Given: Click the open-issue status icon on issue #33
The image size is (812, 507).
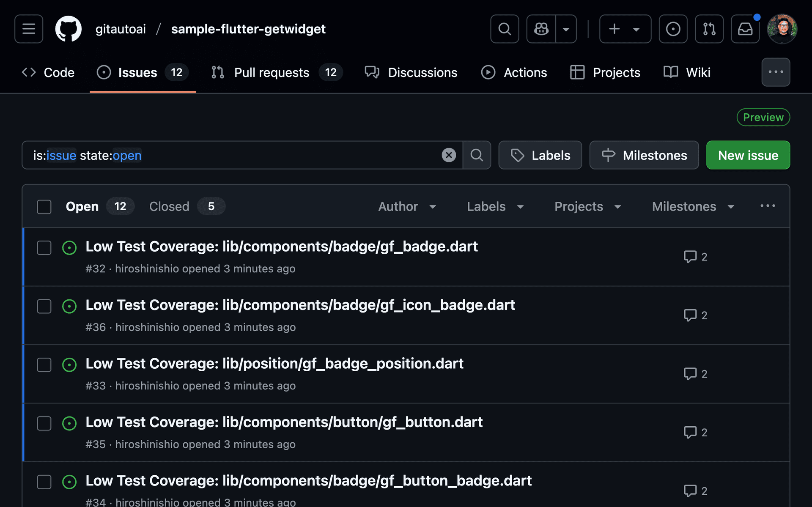Looking at the screenshot, I should click(x=69, y=365).
